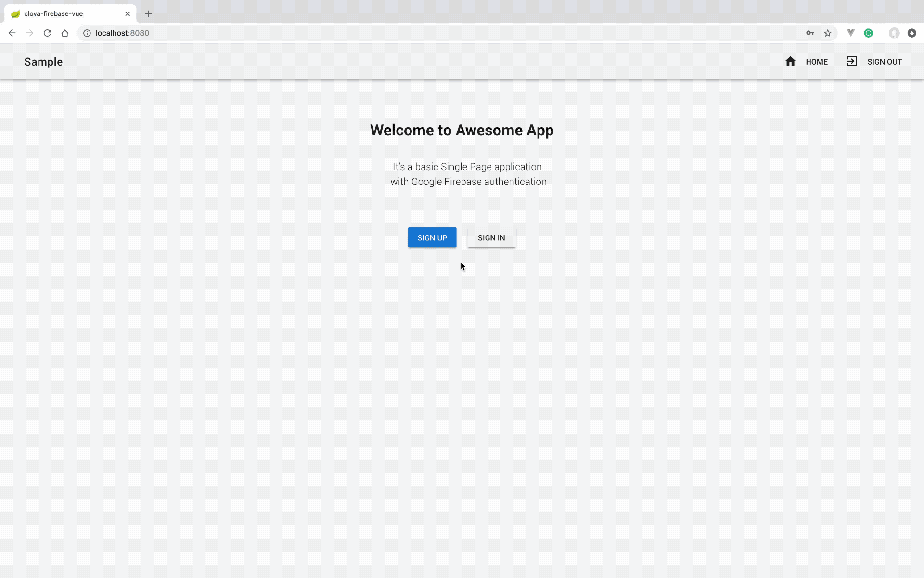
Task: Click the house icon in the app navbar
Action: (x=790, y=61)
